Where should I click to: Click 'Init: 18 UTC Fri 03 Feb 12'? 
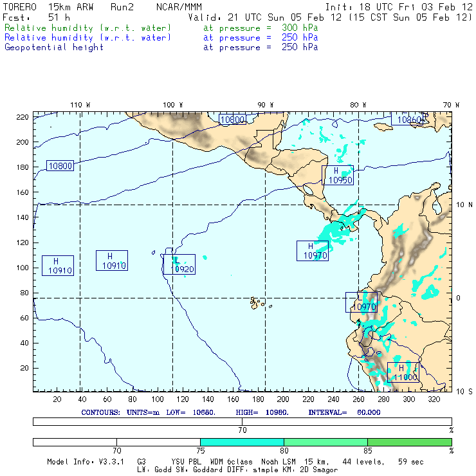pos(399,7)
